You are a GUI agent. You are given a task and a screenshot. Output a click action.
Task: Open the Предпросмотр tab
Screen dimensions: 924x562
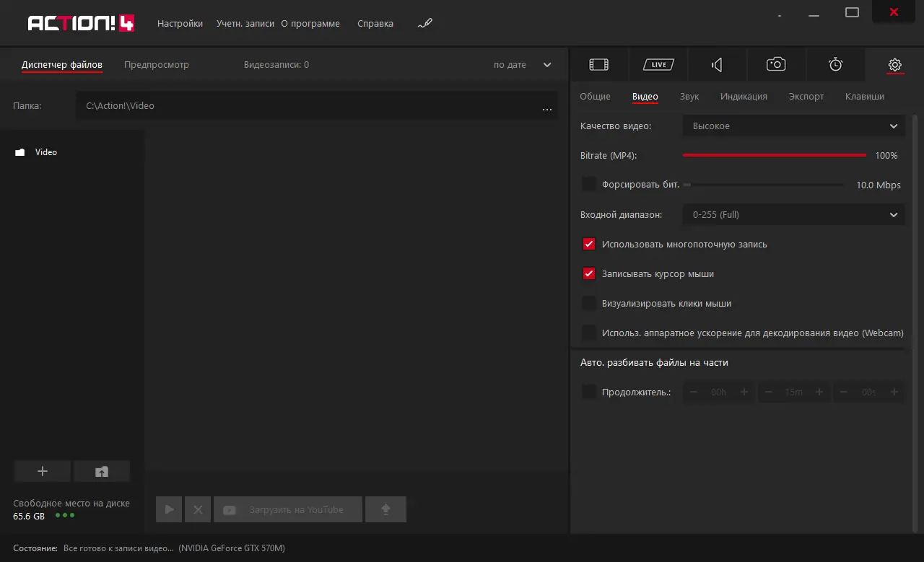[x=157, y=65]
